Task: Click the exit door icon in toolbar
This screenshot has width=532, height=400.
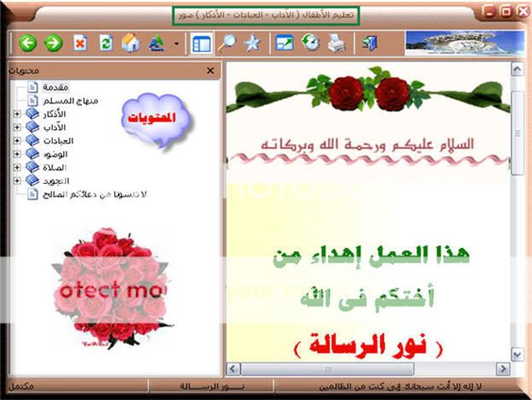Action: 369,44
